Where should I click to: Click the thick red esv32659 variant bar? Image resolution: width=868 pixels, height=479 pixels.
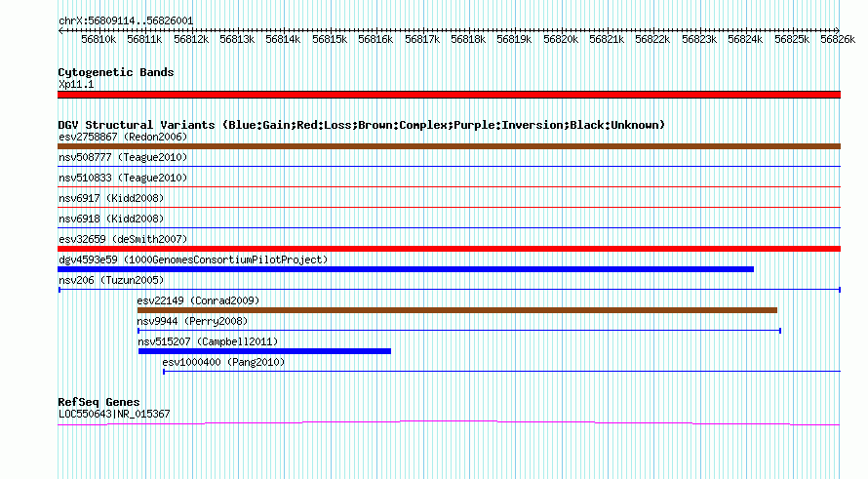449,249
